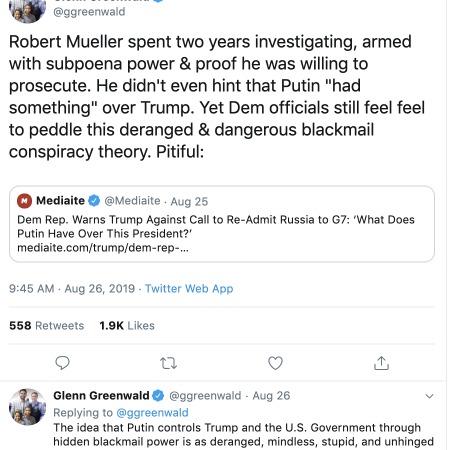450x450 pixels.
Task: Open the Twitter Web App link
Action: [189, 289]
